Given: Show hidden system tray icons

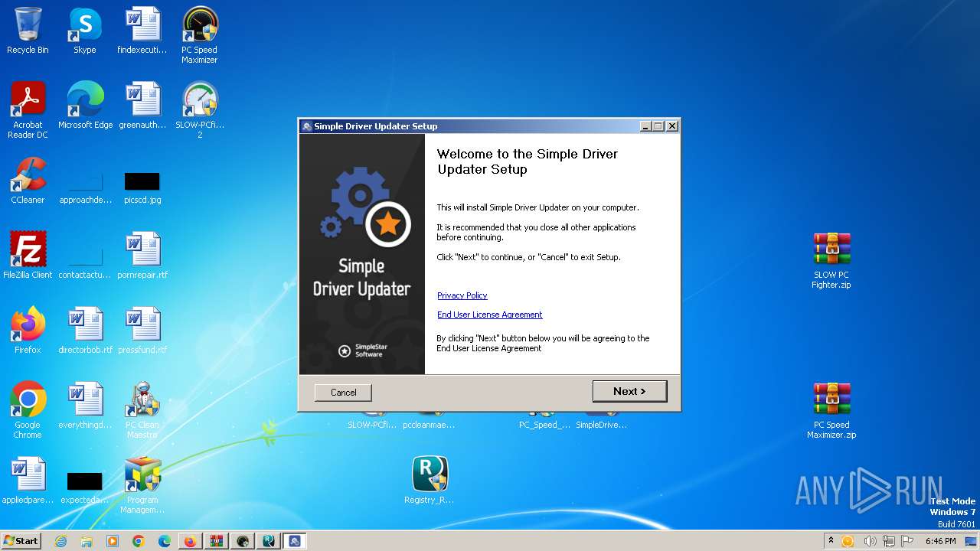Looking at the screenshot, I should pyautogui.click(x=831, y=540).
